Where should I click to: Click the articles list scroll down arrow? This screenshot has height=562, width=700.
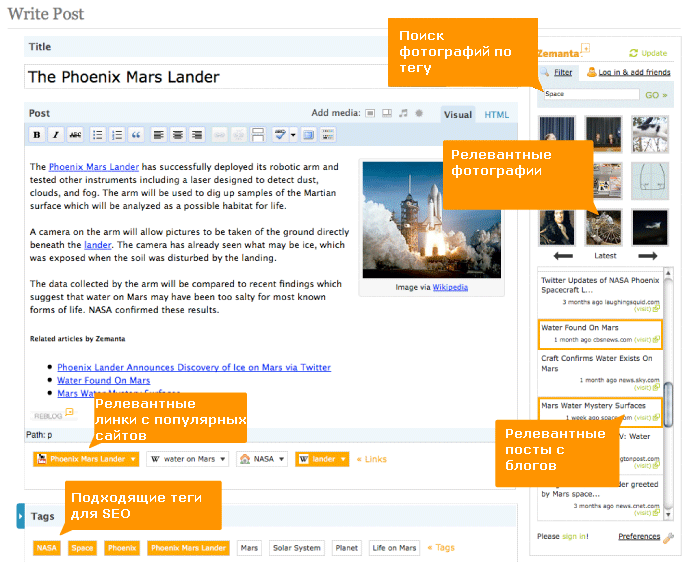coord(668,514)
